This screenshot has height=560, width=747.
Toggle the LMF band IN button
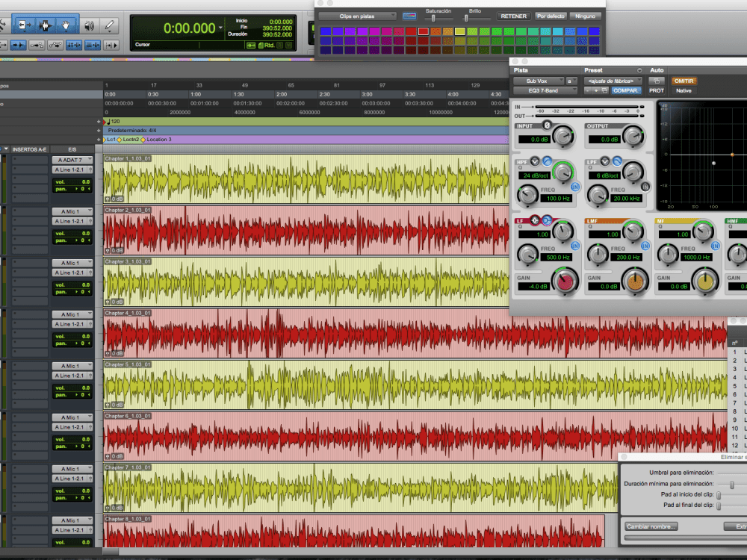click(x=645, y=246)
